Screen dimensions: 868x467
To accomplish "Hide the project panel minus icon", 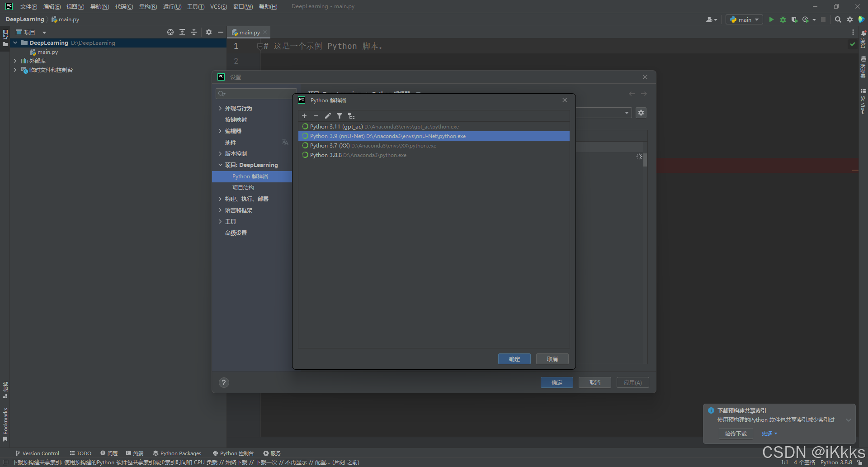I will (x=221, y=32).
